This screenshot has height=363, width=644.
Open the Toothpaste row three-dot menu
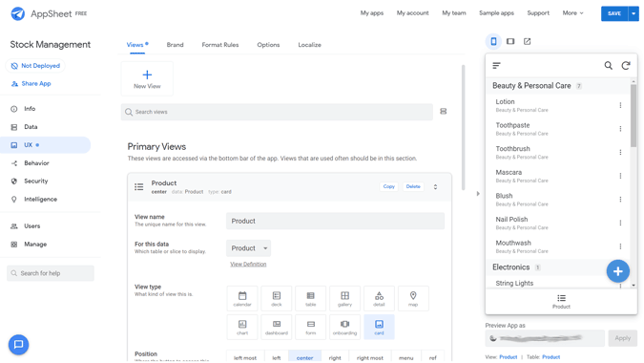coord(620,129)
